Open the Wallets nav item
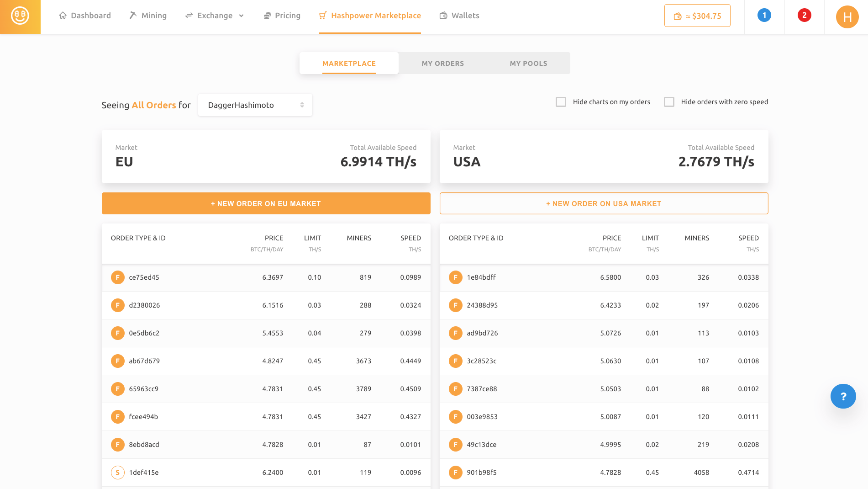Viewport: 868px width, 489px height. (x=459, y=16)
